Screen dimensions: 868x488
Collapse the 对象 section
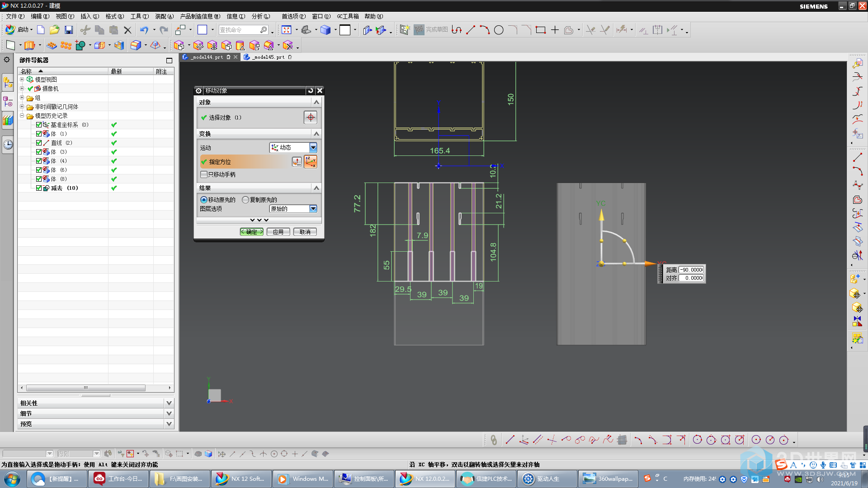tap(316, 102)
